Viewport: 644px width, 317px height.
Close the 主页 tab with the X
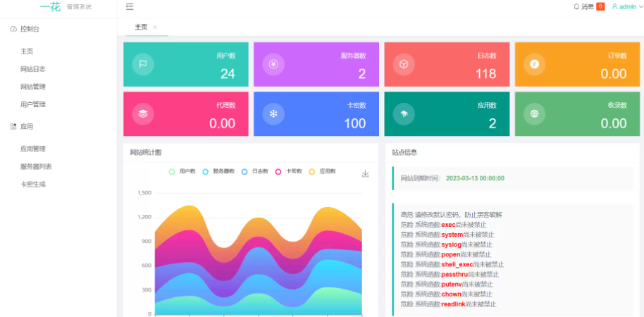pyautogui.click(x=155, y=27)
